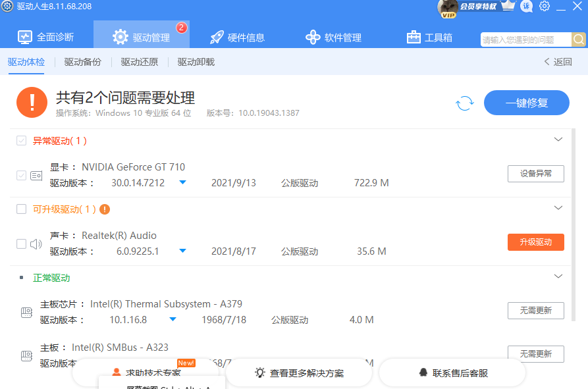Select the 驱动备份 sub-tab
The width and height of the screenshot is (588, 389).
point(83,62)
